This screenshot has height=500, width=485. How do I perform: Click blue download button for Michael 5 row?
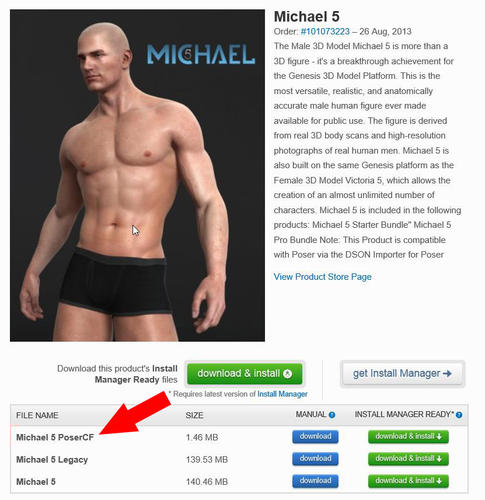click(315, 481)
